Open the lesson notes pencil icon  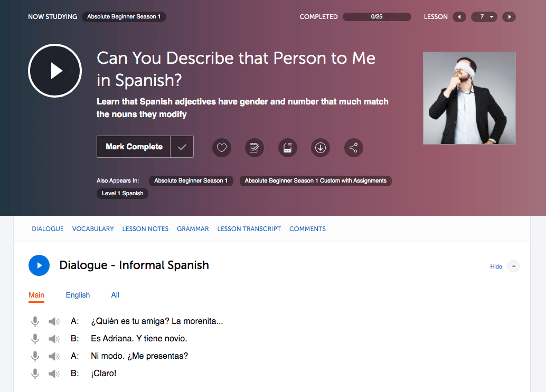[x=255, y=148]
